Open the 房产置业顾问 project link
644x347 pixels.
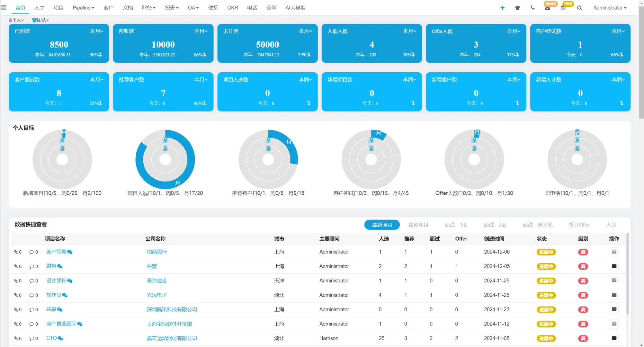pyautogui.click(x=61, y=324)
